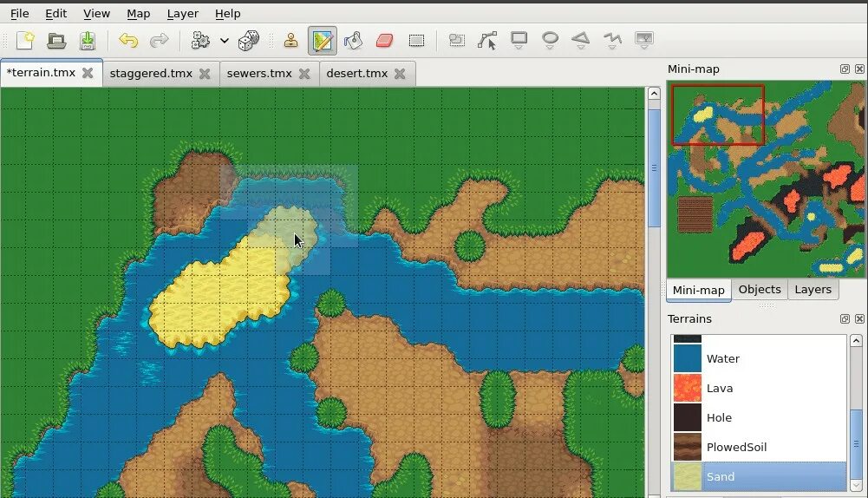Click the Terrains list scroll up arrow
The width and height of the screenshot is (868, 498).
(856, 341)
